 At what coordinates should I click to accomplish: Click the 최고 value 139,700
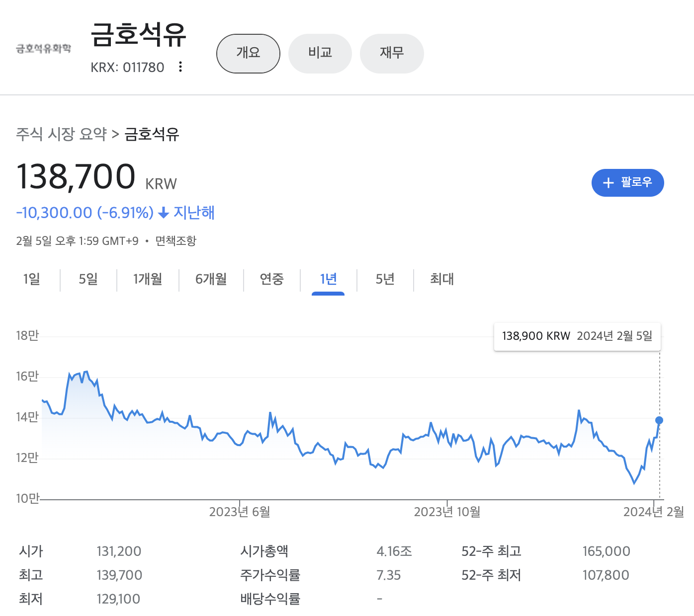coord(119,575)
